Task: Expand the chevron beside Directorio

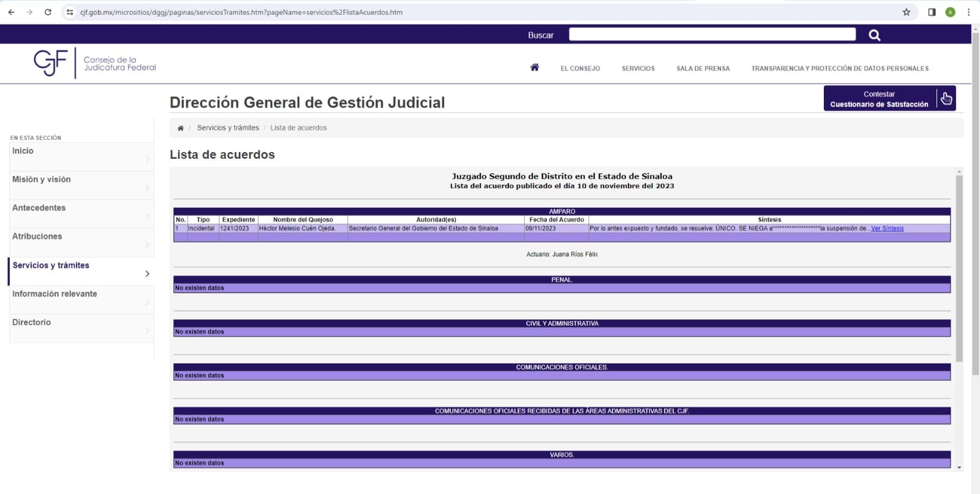Action: pos(148,331)
